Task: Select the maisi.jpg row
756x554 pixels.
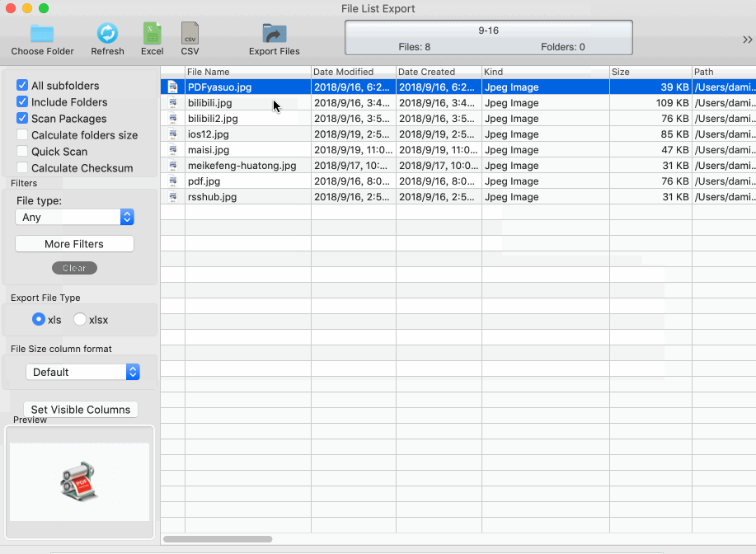Action: point(247,150)
